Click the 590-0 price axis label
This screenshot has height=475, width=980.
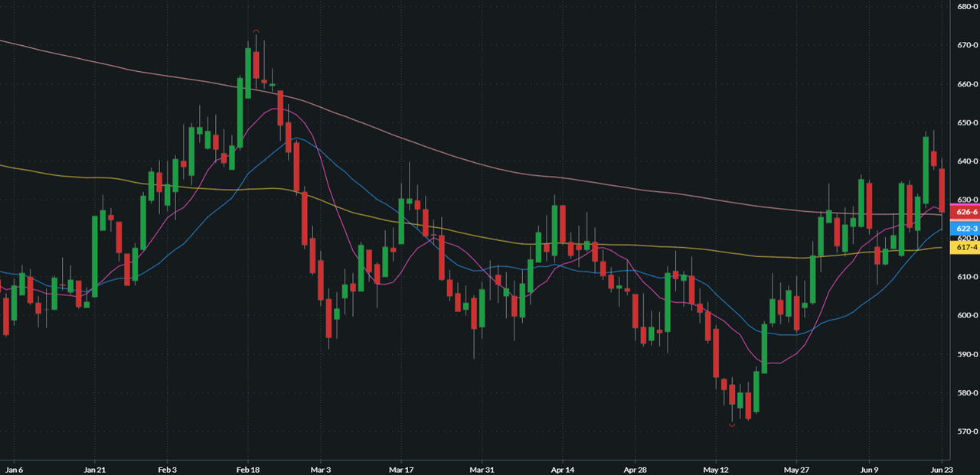pyautogui.click(x=966, y=354)
